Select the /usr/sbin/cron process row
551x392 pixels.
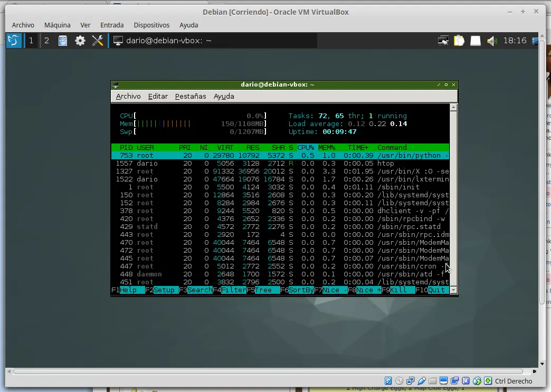tap(280, 266)
